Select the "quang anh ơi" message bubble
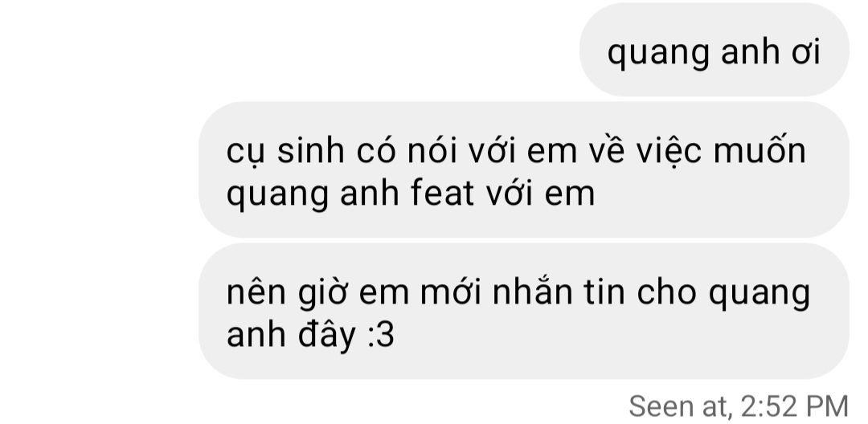The width and height of the screenshot is (868, 424). pos(714,50)
